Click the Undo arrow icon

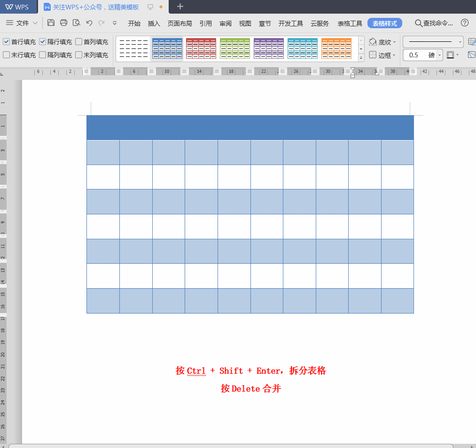click(89, 23)
